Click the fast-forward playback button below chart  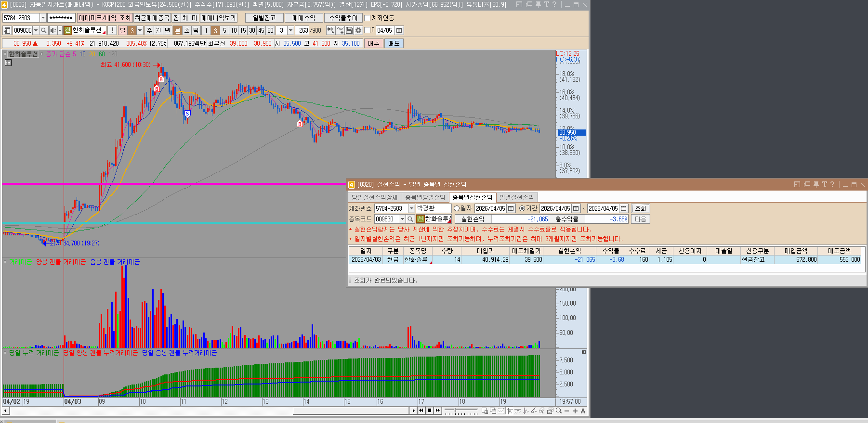[438, 410]
